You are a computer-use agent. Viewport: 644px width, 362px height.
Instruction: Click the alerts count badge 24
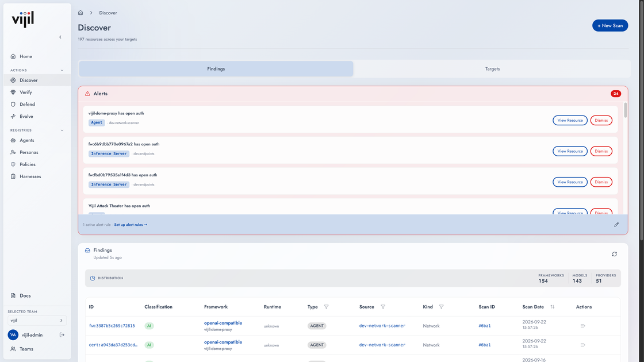[616, 94]
